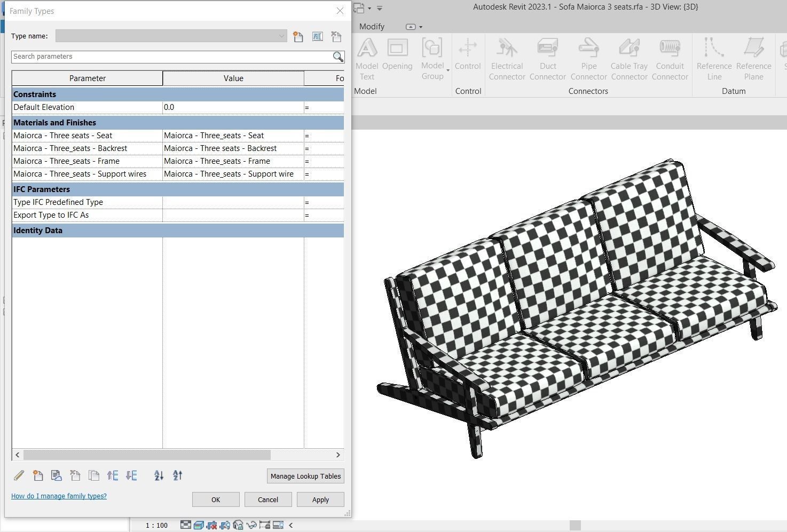Open 'How do I manage family types?' link
This screenshot has height=532, width=787.
pyautogui.click(x=59, y=496)
